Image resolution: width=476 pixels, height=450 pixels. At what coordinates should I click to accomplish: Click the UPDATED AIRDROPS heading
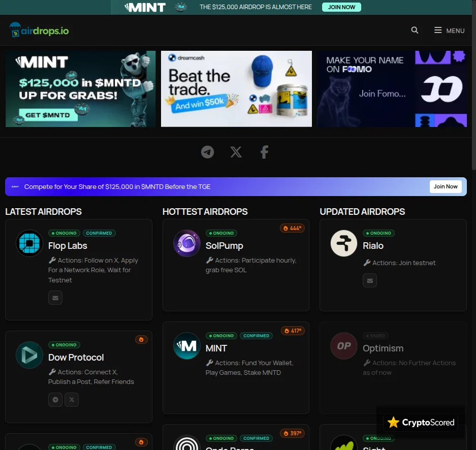[362, 211]
